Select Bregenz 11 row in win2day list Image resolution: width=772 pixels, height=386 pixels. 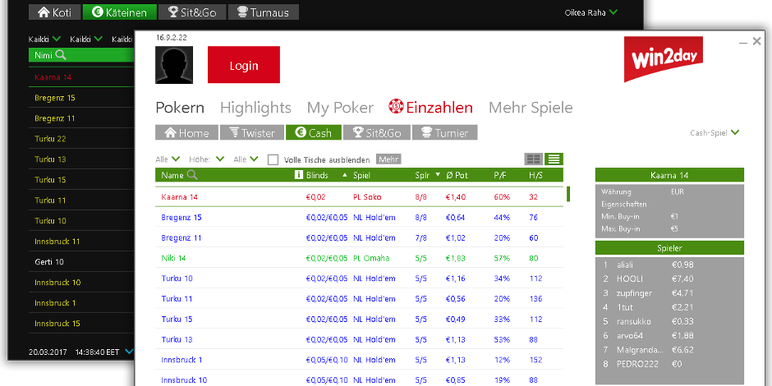359,238
